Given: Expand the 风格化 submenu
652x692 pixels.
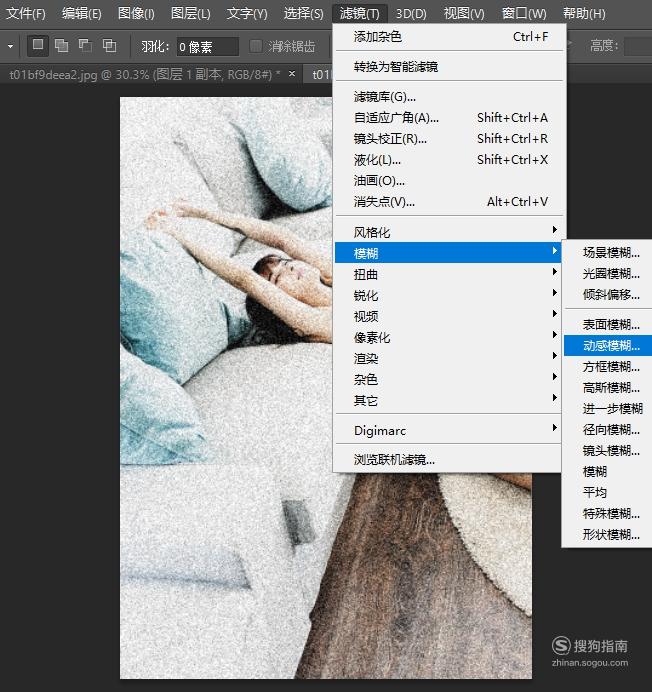Looking at the screenshot, I should (x=449, y=232).
